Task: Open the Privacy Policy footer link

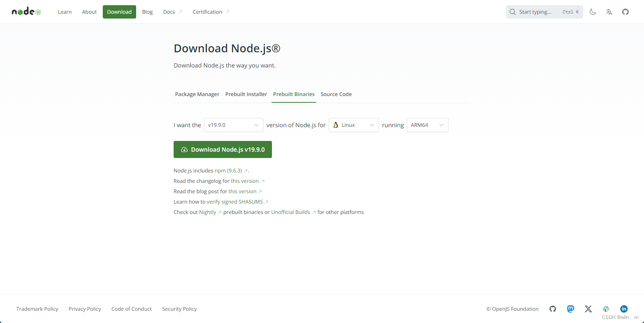Action: click(x=85, y=309)
